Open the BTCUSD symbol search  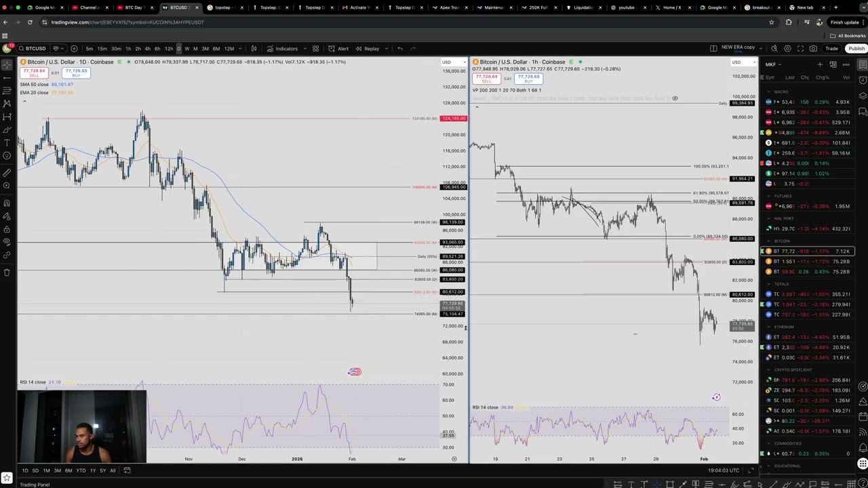[33, 48]
